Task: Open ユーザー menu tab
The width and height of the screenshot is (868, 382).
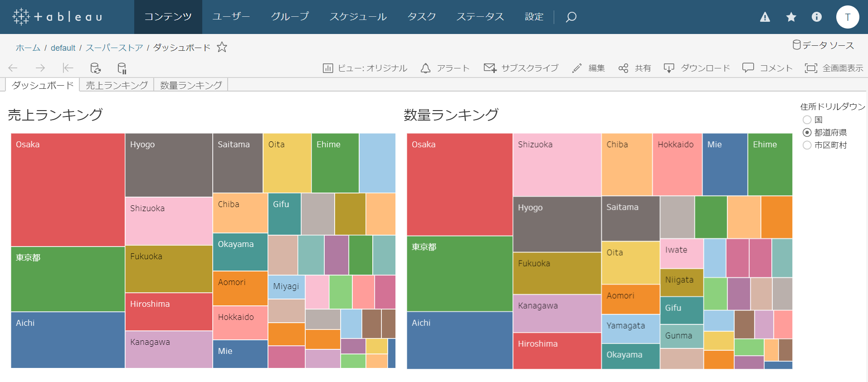Action: [x=231, y=17]
